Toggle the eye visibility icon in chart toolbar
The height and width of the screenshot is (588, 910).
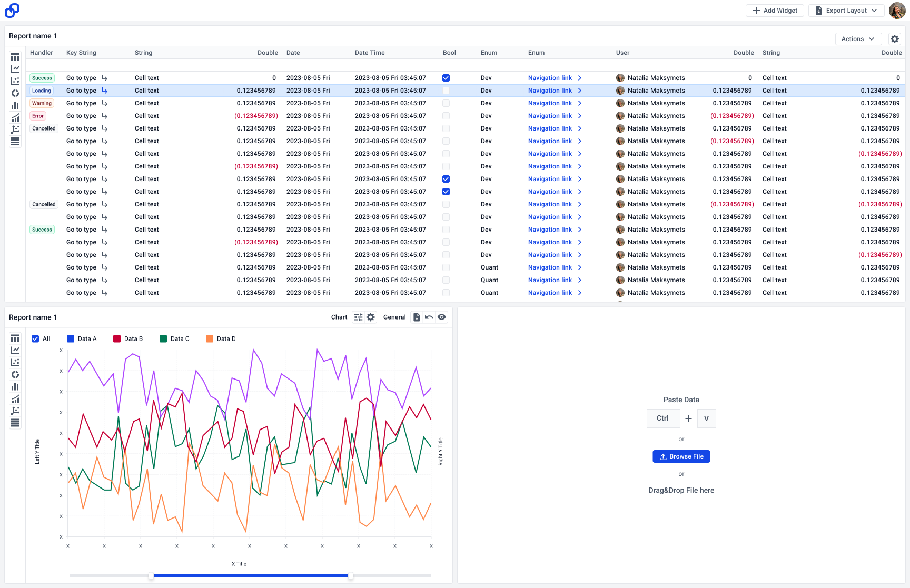(442, 317)
